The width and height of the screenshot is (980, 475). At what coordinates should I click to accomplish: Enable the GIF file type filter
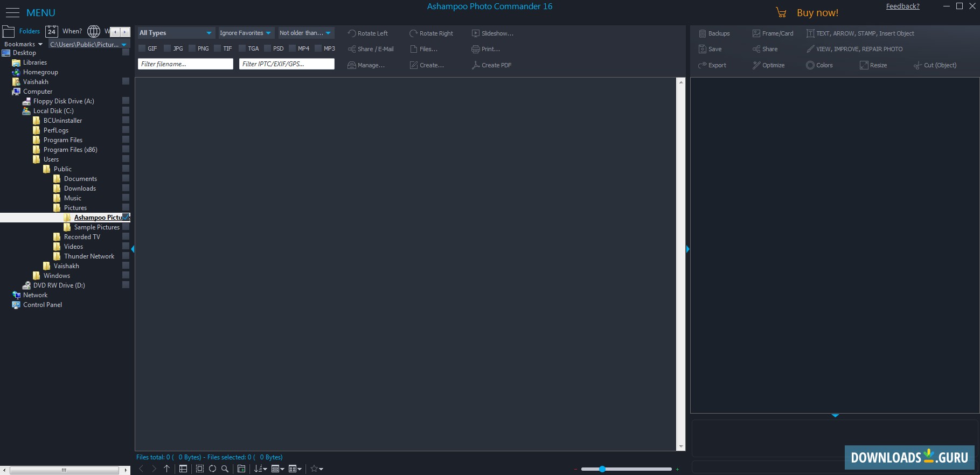point(142,48)
